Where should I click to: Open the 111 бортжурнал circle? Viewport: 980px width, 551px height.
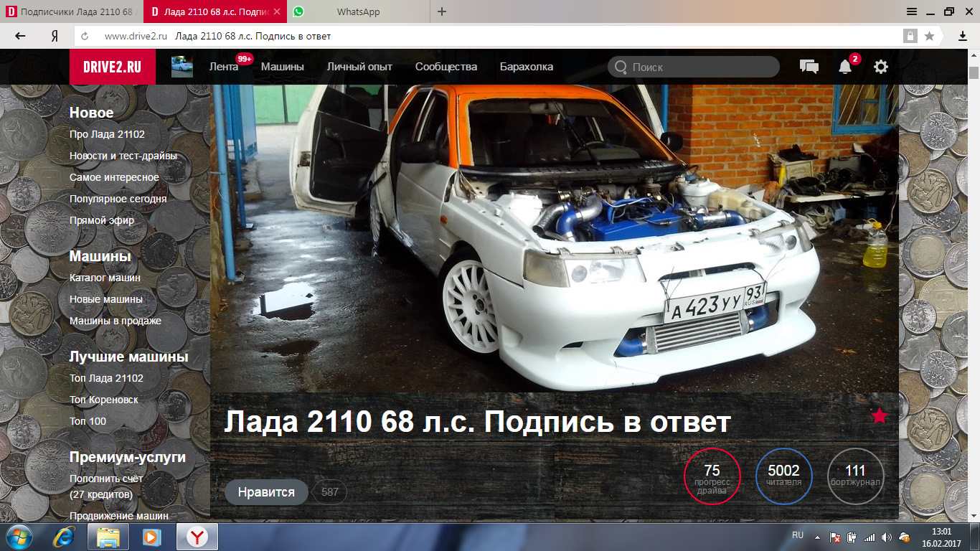point(855,476)
